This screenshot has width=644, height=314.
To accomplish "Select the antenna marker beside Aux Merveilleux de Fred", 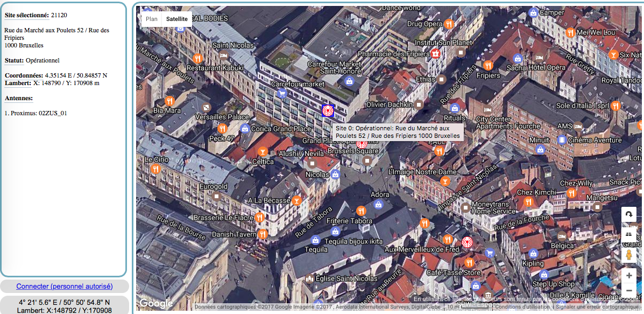I will (x=467, y=242).
